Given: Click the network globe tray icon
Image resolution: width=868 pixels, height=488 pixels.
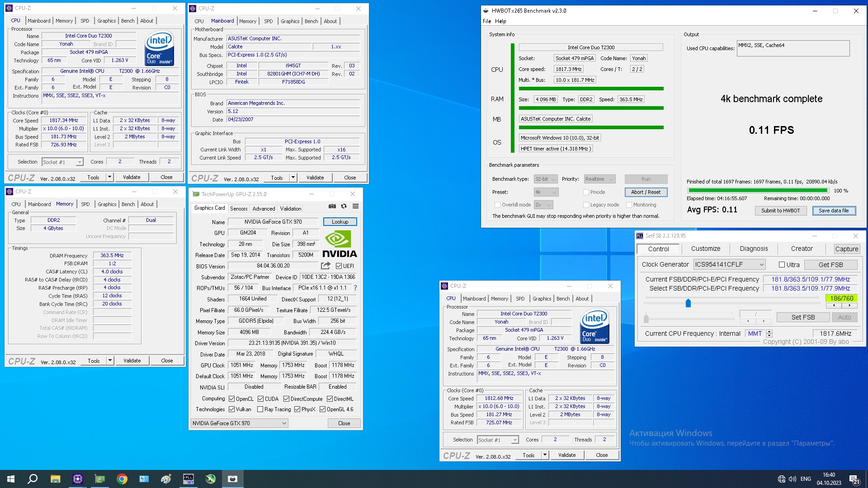Looking at the screenshot, I should click(x=781, y=479).
